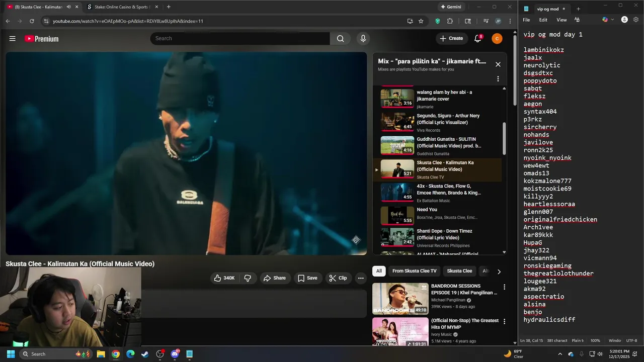The height and width of the screenshot is (362, 644).
Task: Open the UTF-8 encoding selector in Notepad
Action: pos(631,340)
